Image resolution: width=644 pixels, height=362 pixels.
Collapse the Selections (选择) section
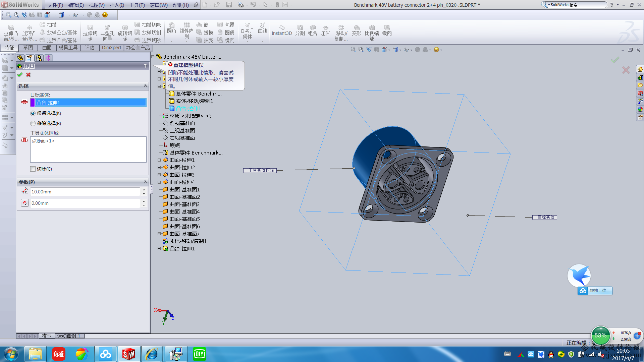click(145, 86)
